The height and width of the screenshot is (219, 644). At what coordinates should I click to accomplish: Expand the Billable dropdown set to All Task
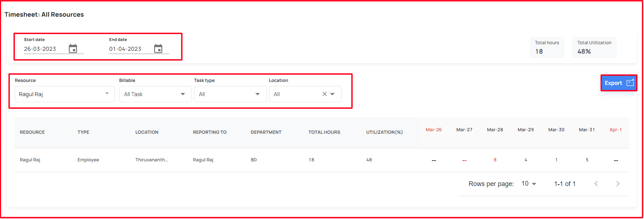tap(155, 94)
